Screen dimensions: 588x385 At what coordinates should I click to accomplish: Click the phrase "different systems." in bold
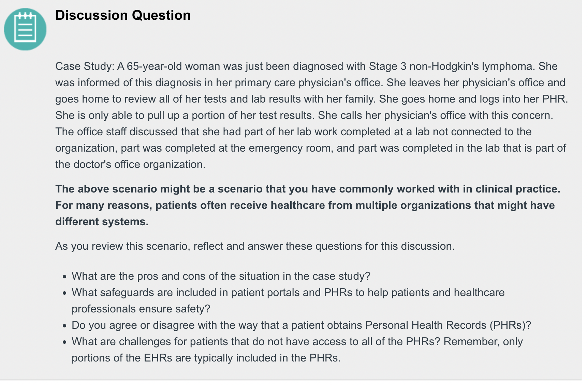102,221
